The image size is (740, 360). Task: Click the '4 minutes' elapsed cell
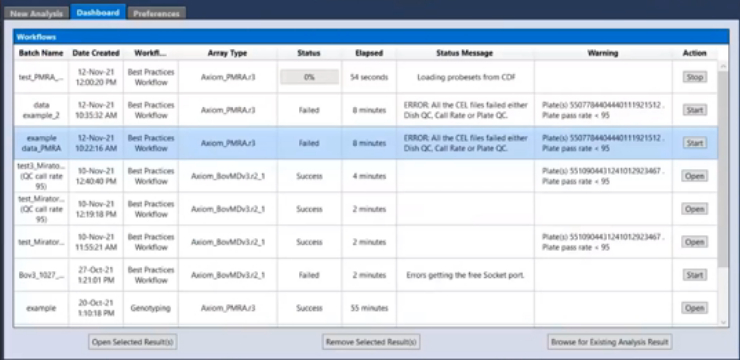369,176
